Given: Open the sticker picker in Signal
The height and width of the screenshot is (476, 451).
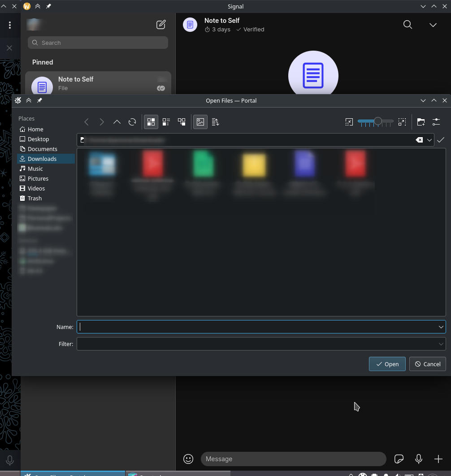Looking at the screenshot, I should (x=399, y=459).
